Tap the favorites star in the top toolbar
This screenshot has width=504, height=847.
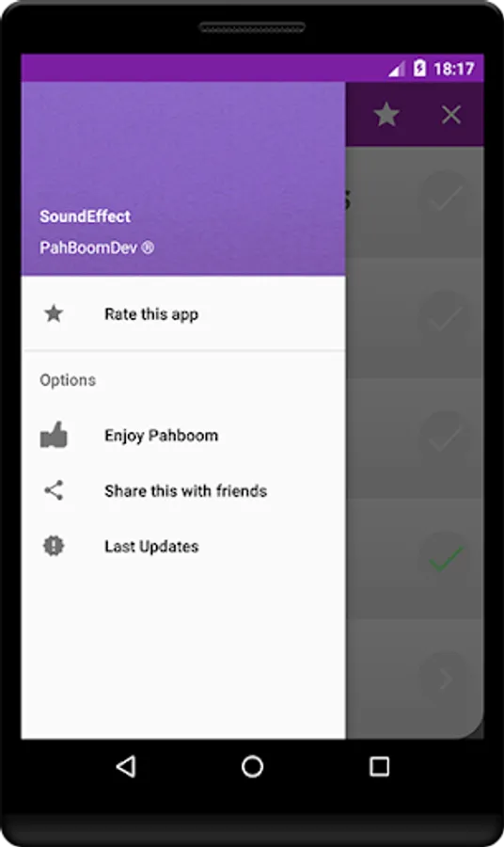coord(386,115)
